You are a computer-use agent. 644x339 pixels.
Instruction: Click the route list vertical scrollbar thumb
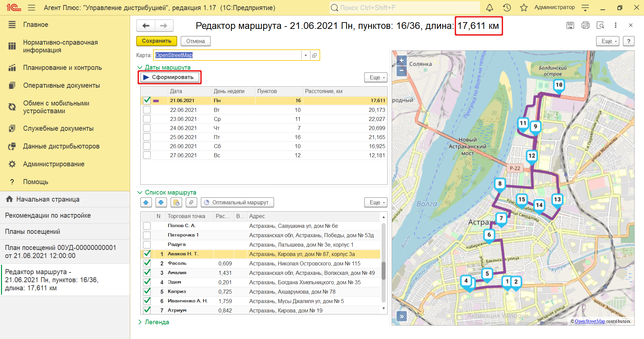click(x=383, y=270)
